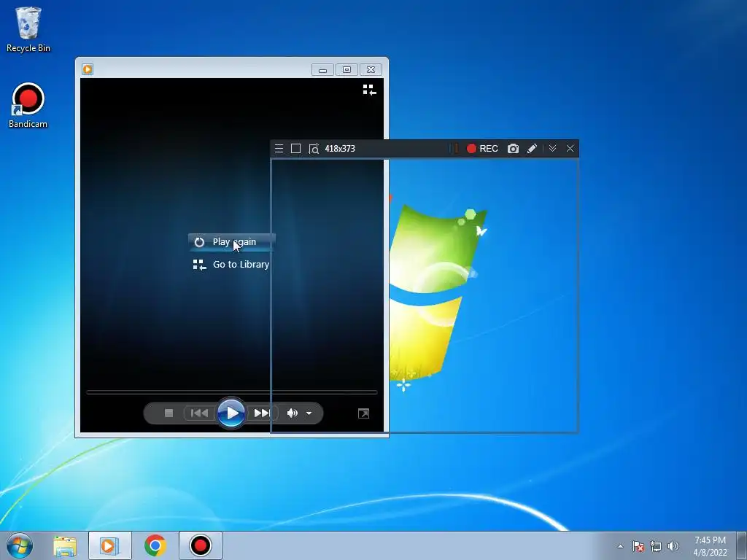
Task: Choose Go to Library in the player
Action: [x=231, y=264]
